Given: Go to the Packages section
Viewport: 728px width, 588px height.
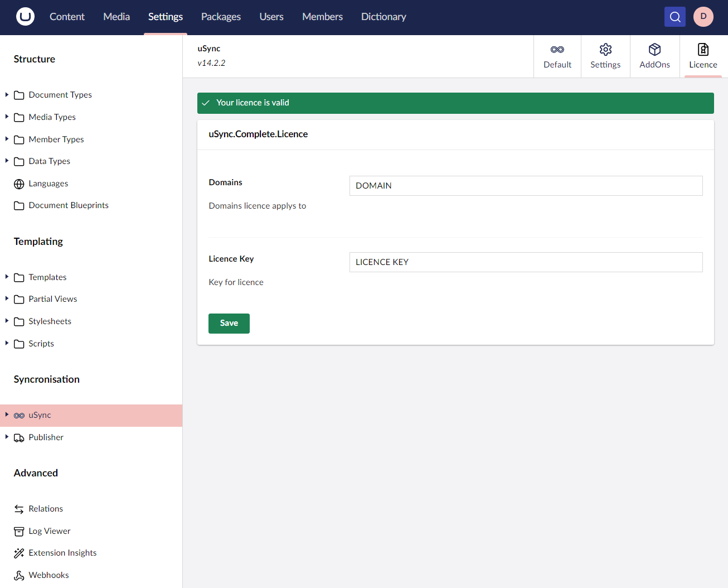Looking at the screenshot, I should point(221,17).
